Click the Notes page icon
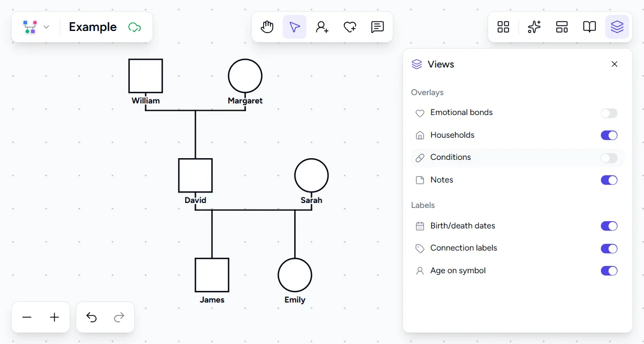Viewport: 644px width, 344px height. tap(420, 180)
